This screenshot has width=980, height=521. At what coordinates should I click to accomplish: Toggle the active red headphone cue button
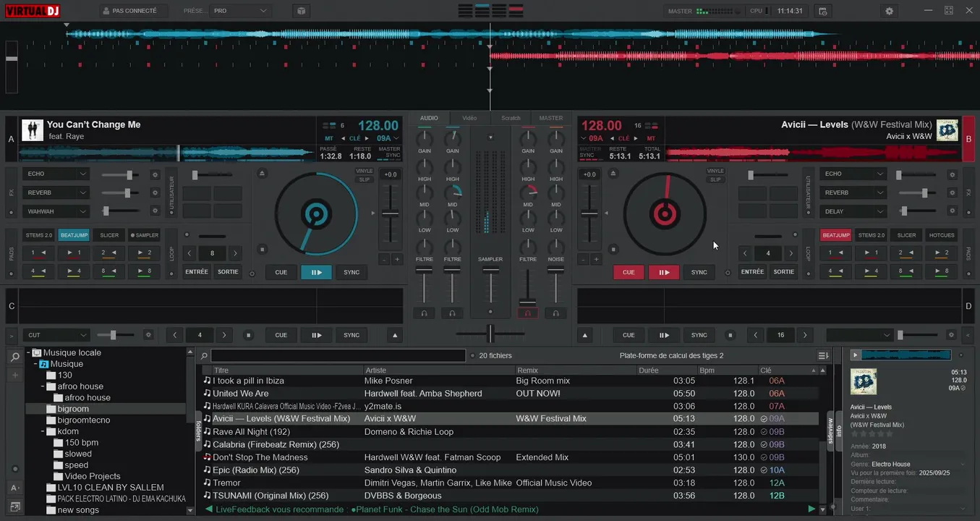point(528,313)
